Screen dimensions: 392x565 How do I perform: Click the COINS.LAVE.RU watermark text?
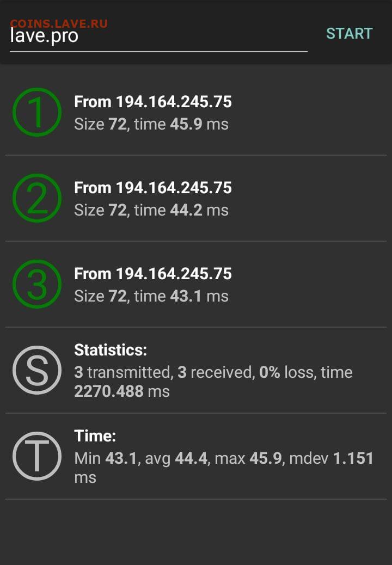[59, 24]
